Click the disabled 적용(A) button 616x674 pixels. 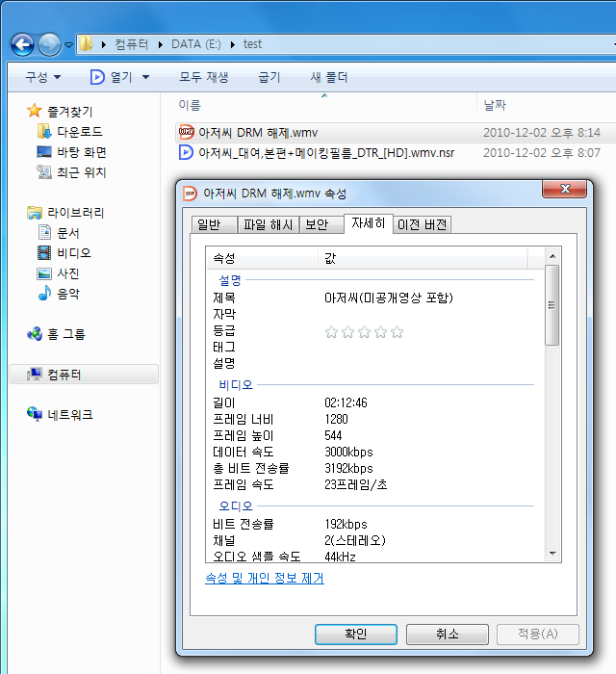pyautogui.click(x=538, y=634)
